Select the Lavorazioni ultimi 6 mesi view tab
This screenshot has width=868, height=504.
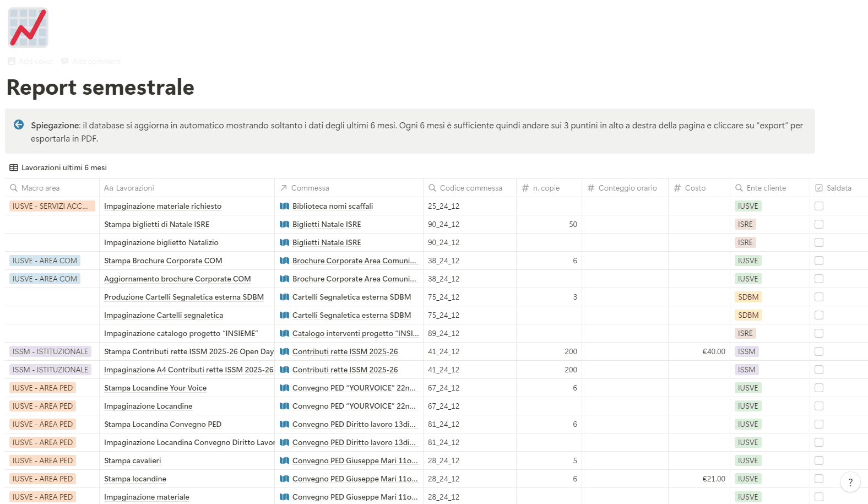pos(58,167)
